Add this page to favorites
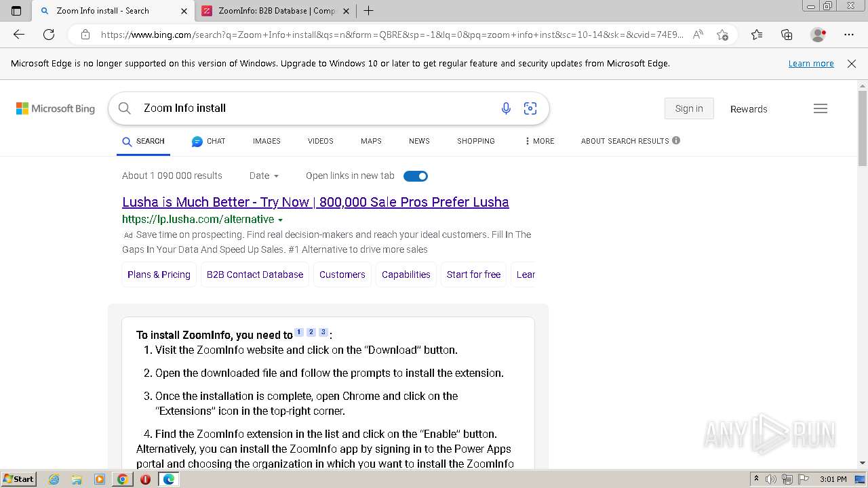The width and height of the screenshot is (868, 488). click(722, 35)
